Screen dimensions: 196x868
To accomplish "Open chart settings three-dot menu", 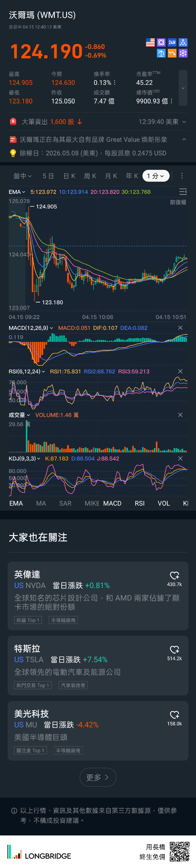I will coord(182,176).
